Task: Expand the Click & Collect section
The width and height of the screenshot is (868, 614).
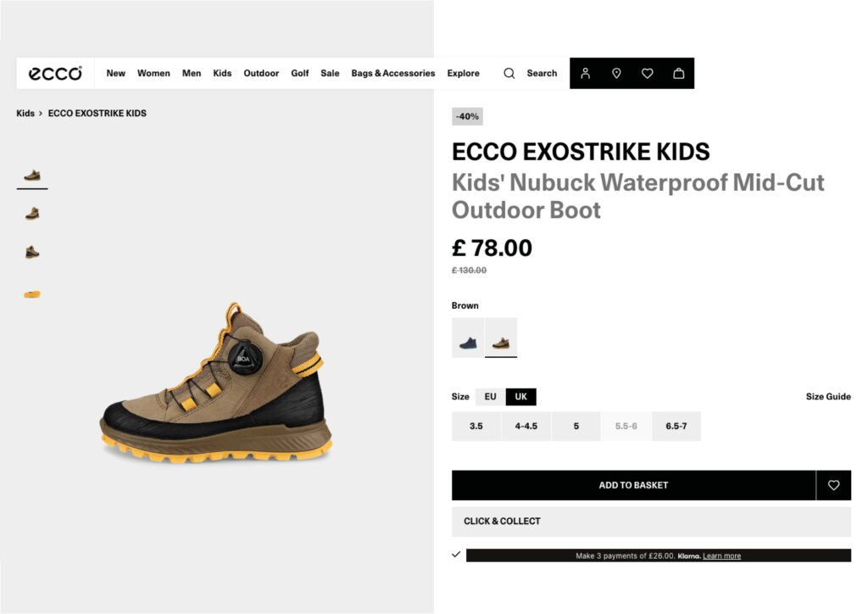Action: (651, 522)
